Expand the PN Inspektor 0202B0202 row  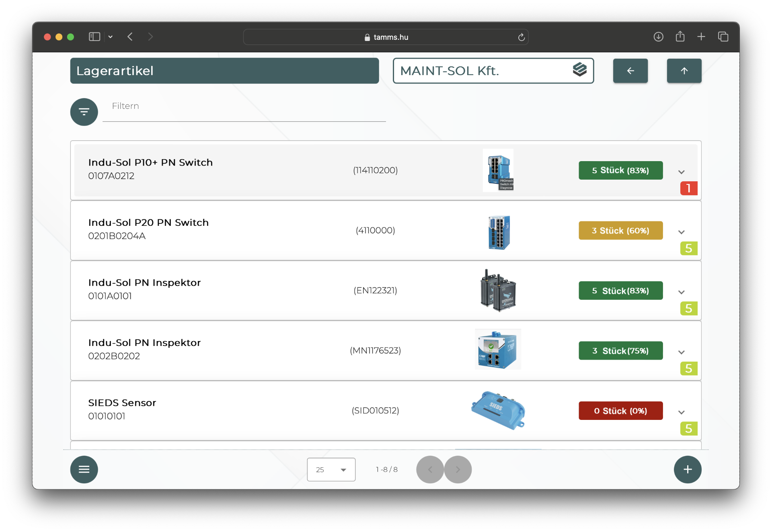click(681, 352)
